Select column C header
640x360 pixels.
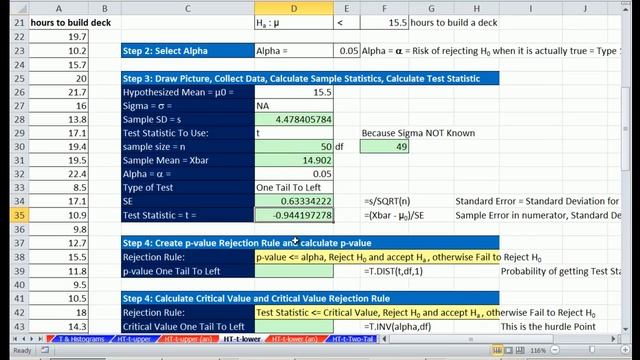[187, 9]
